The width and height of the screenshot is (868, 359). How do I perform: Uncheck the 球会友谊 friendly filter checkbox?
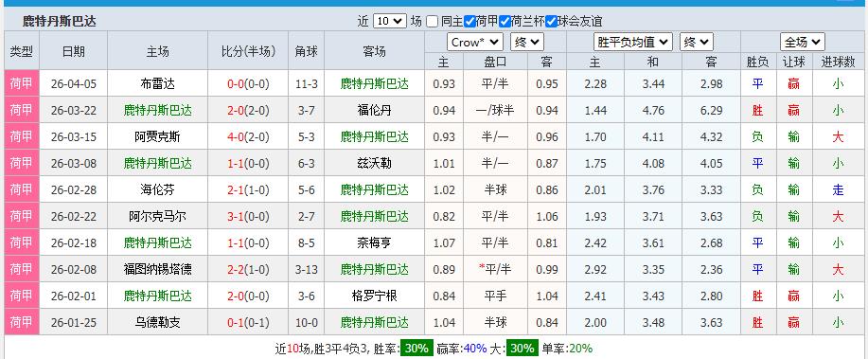point(551,22)
